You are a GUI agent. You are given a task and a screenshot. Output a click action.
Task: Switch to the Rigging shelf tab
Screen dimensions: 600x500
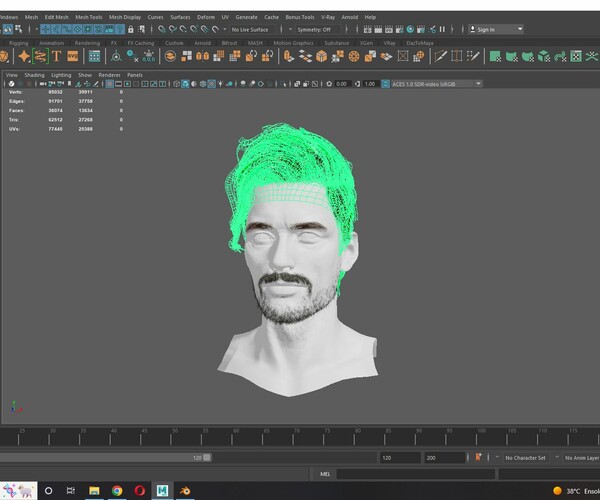(x=18, y=43)
